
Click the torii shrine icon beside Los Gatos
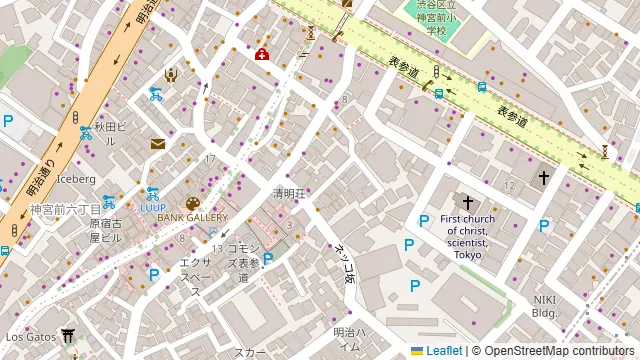click(68, 336)
